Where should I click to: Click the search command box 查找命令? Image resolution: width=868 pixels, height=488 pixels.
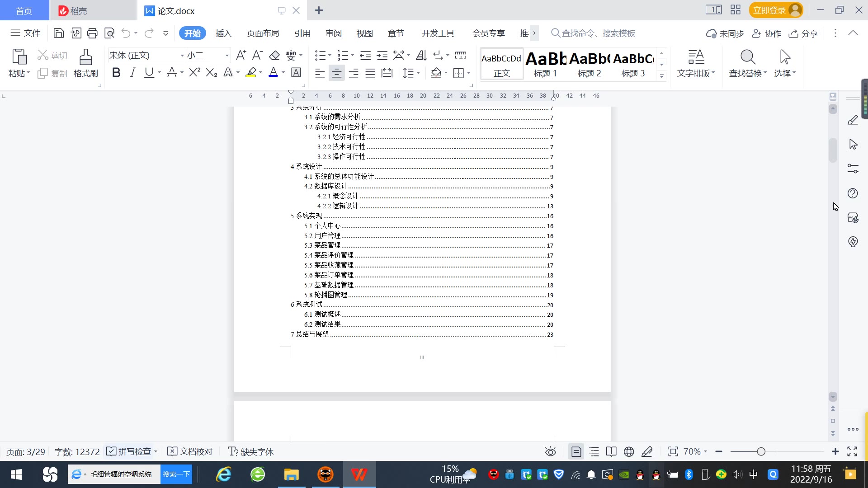(x=593, y=33)
